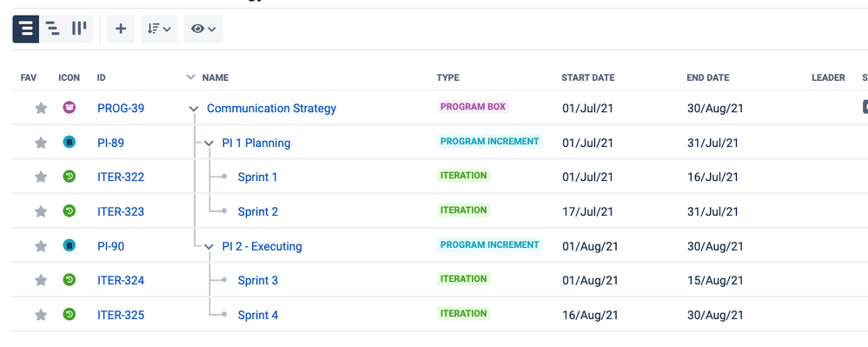Click the green Iteration icon for ITER-322
The image size is (868, 347).
point(70,177)
